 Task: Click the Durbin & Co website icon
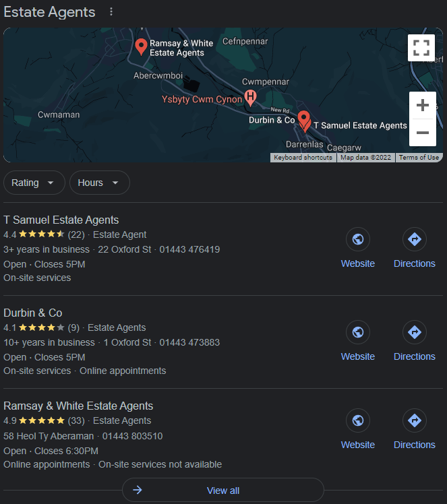[358, 332]
